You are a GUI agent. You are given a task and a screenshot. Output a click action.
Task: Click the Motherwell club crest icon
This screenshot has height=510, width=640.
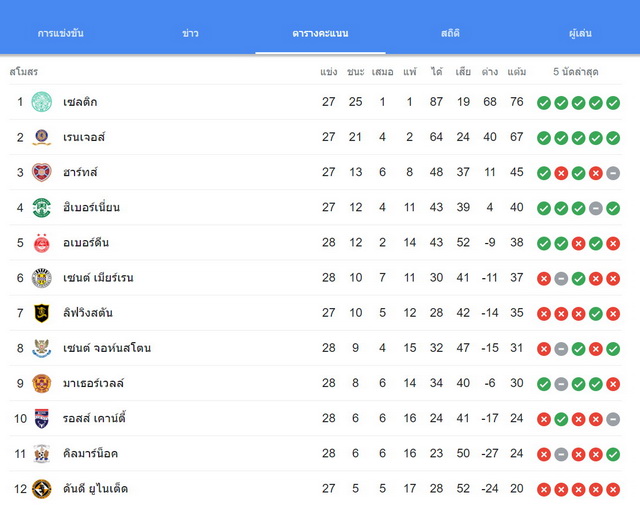(42, 384)
